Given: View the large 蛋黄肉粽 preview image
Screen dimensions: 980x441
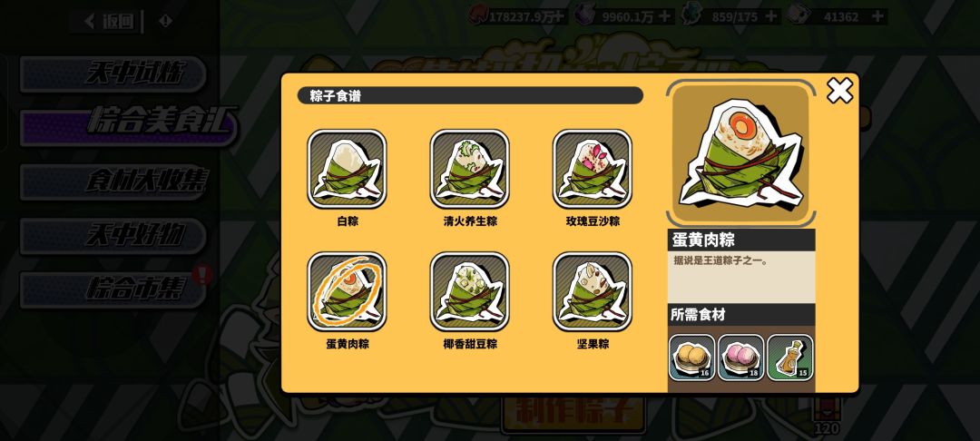Looking at the screenshot, I should pos(740,153).
